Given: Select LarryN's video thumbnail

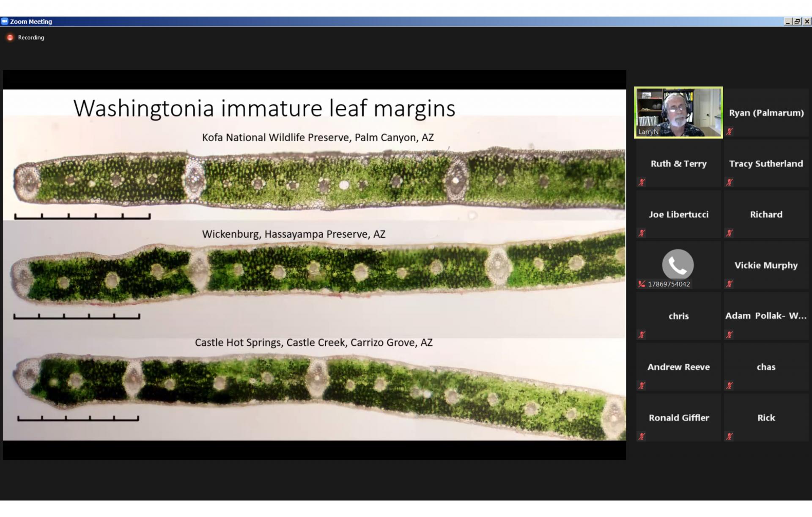Looking at the screenshot, I should (678, 112).
